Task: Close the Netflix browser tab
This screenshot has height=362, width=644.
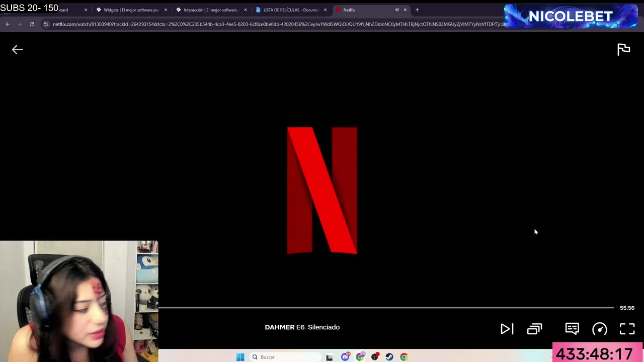Action: [405, 10]
